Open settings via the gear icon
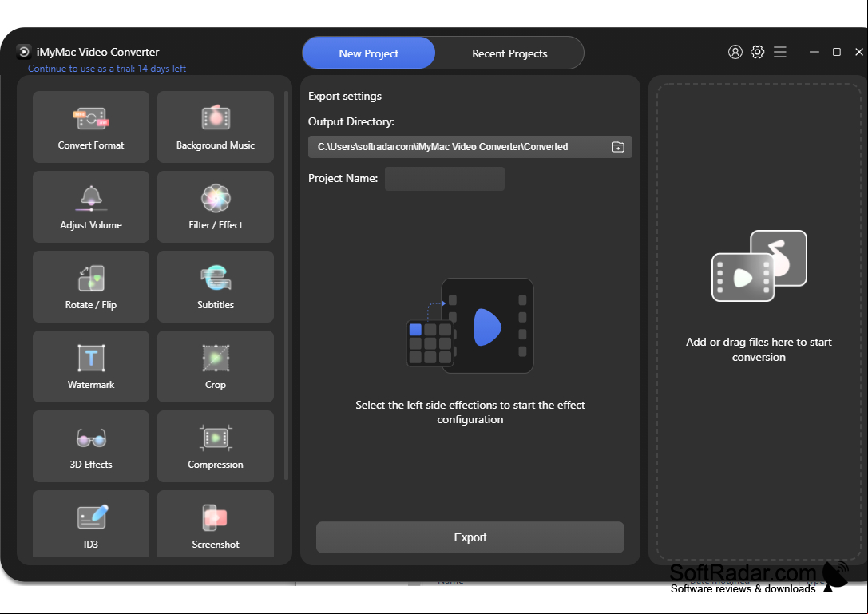Viewport: 868px width, 614px height. pos(757,52)
